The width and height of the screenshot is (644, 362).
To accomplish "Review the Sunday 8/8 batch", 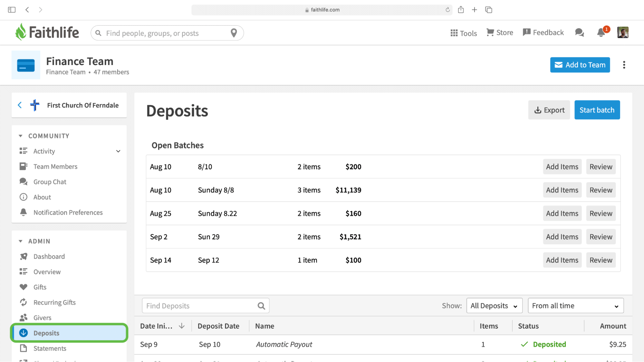I will 601,190.
